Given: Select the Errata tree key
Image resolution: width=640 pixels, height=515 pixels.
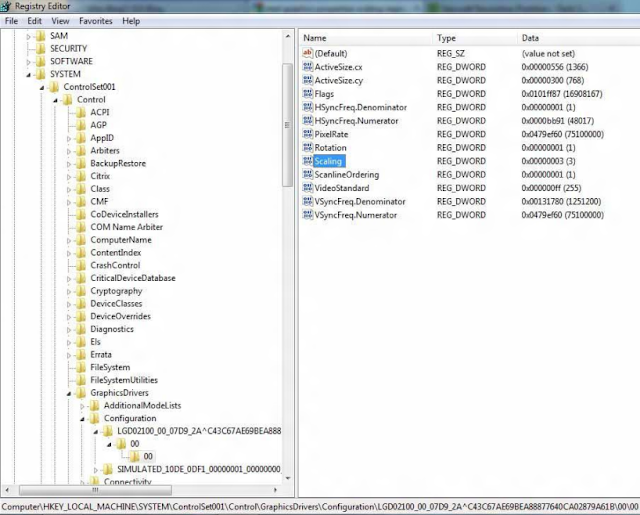Looking at the screenshot, I should click(x=101, y=355).
